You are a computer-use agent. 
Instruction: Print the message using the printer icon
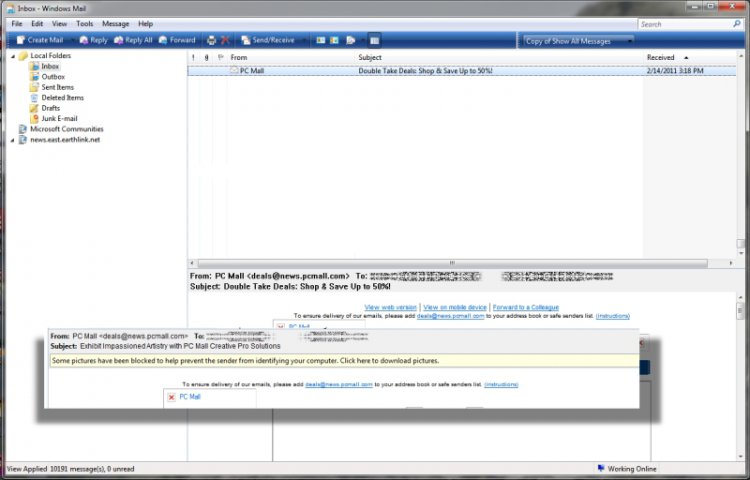pos(211,41)
